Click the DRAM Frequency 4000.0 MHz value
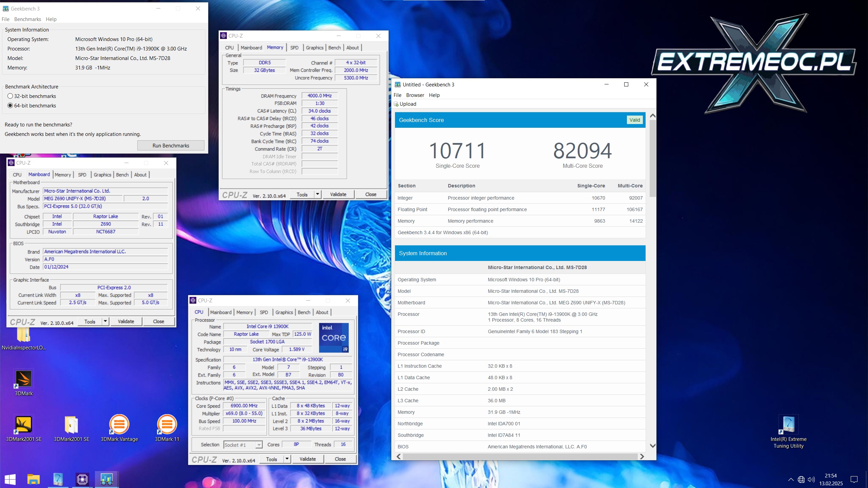 pos(319,96)
